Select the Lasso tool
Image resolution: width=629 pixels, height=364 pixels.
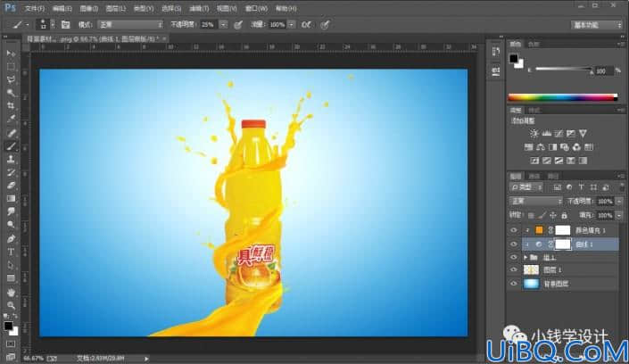coord(11,80)
